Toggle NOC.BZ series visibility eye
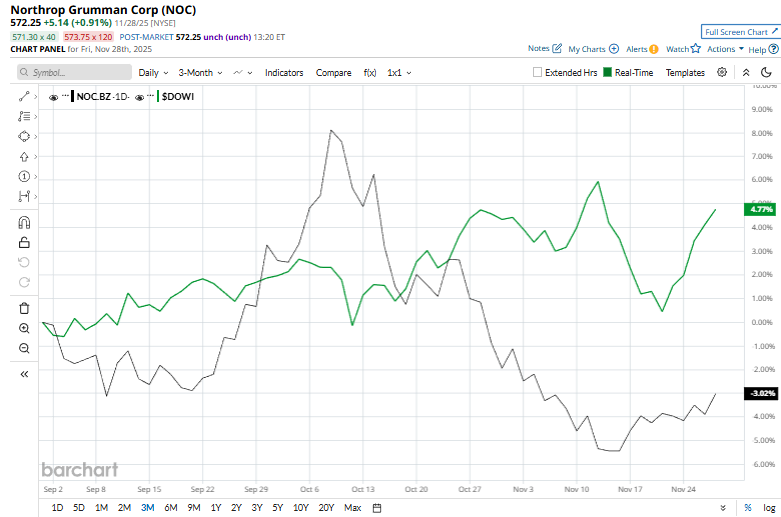The image size is (781, 517). pos(53,97)
